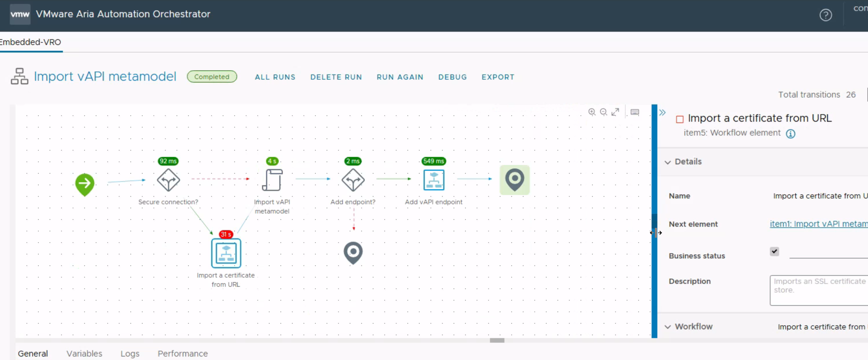
Task: Click the Business status input field
Action: click(828, 252)
